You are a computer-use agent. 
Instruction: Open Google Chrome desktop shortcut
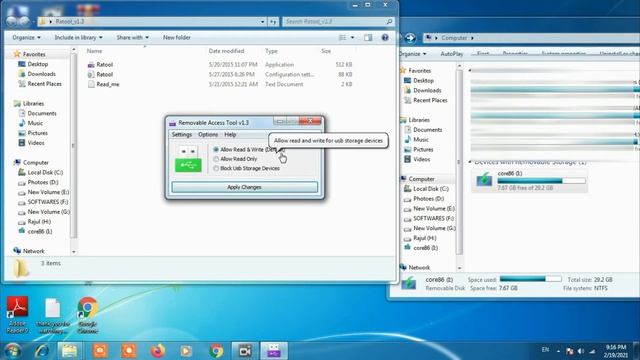click(87, 315)
